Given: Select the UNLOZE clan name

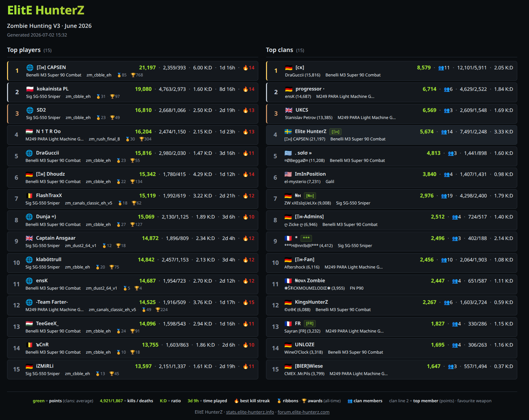Looking at the screenshot, I should coord(305,345).
